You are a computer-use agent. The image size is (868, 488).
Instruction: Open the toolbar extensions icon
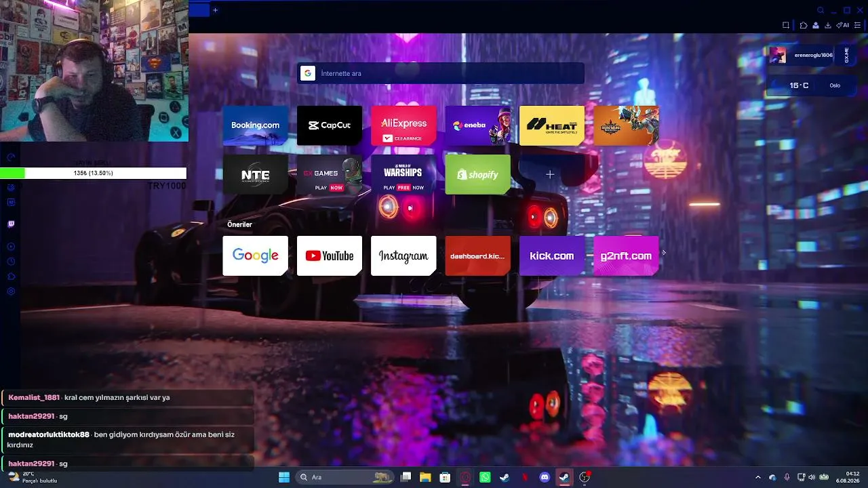(804, 25)
